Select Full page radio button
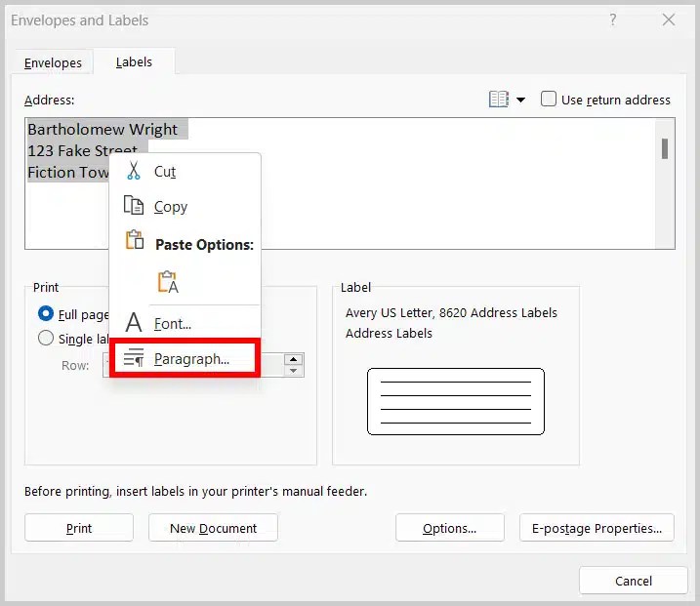 click(46, 313)
